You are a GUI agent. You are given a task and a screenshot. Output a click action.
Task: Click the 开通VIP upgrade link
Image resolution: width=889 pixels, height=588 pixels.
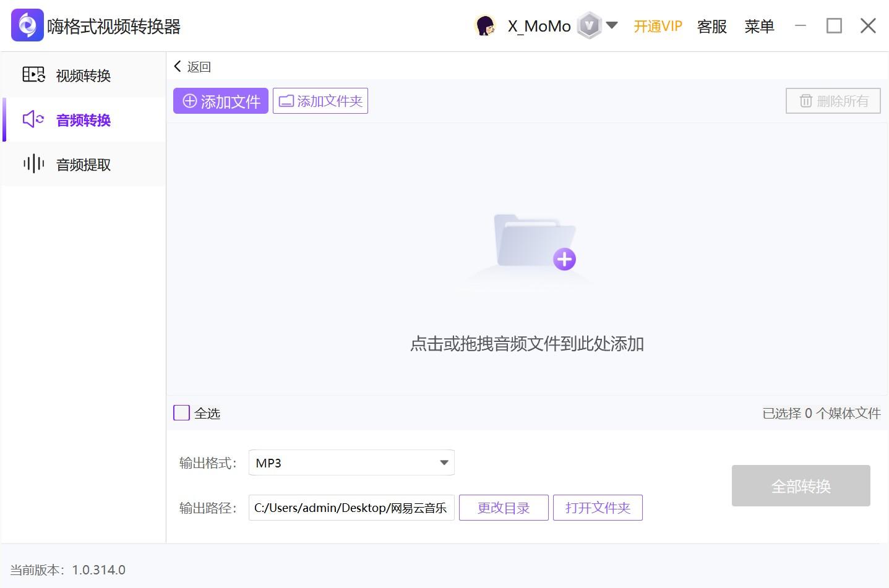(657, 27)
